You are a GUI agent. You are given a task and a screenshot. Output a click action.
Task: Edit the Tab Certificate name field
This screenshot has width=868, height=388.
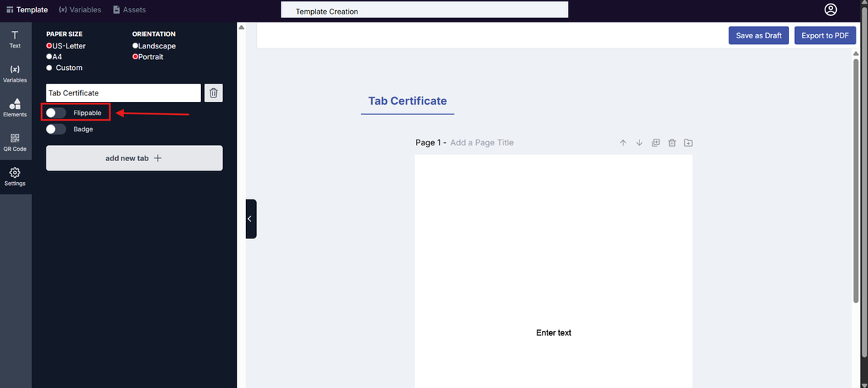(123, 93)
